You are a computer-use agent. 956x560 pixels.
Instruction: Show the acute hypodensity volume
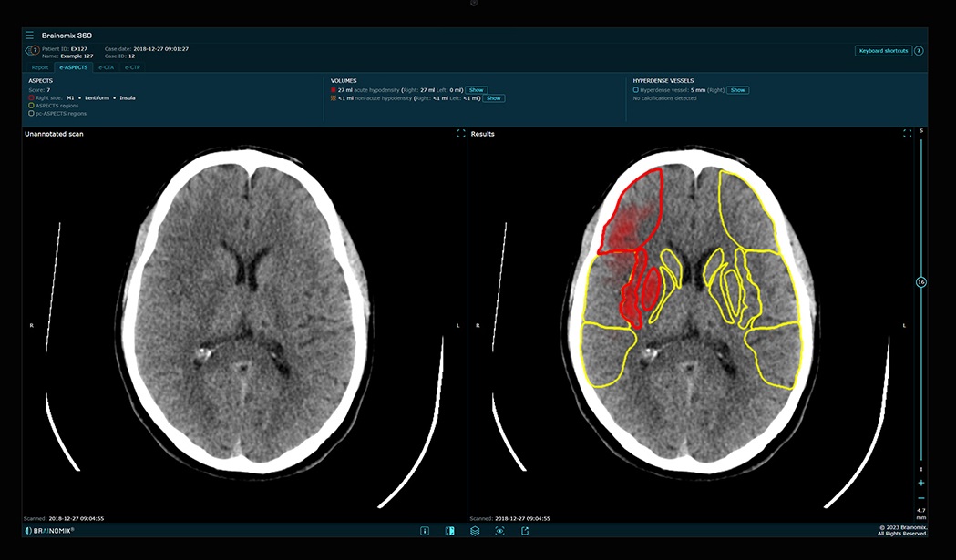[x=476, y=89]
